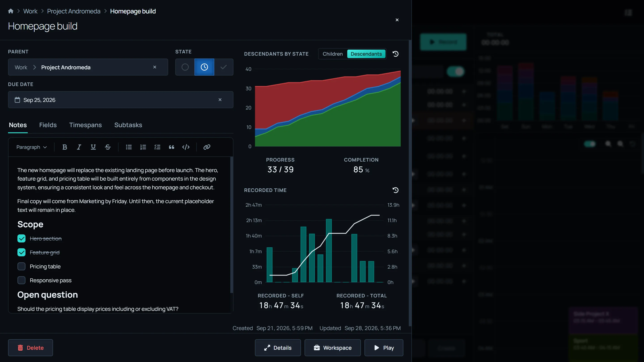The width and height of the screenshot is (644, 362).
Task: Clear the Project Andromeda parent
Action: (155, 67)
